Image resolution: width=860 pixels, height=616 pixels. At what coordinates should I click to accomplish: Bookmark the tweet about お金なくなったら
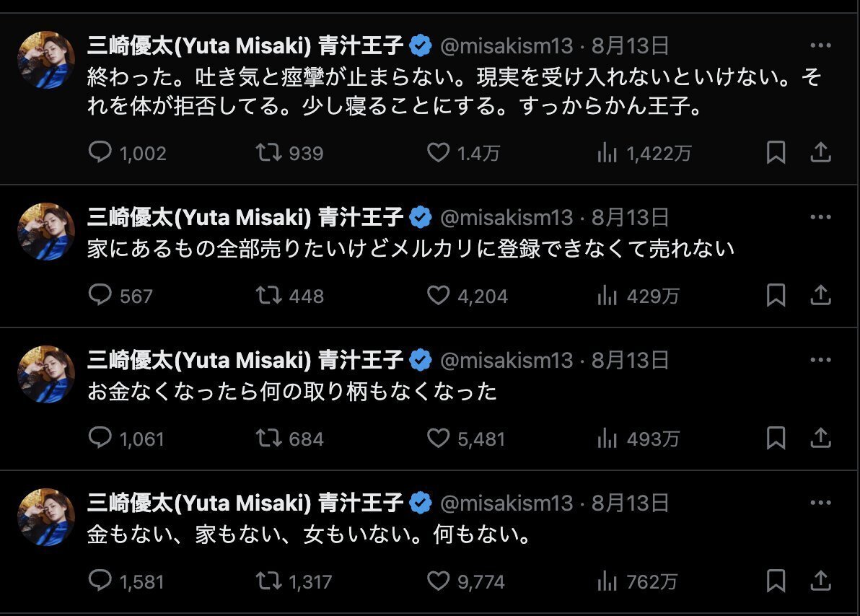pos(776,438)
